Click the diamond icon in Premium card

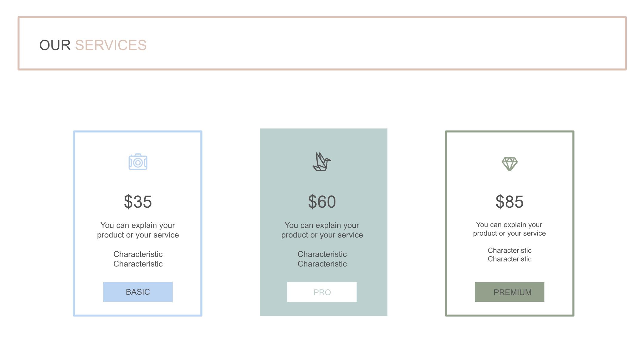pos(510,164)
